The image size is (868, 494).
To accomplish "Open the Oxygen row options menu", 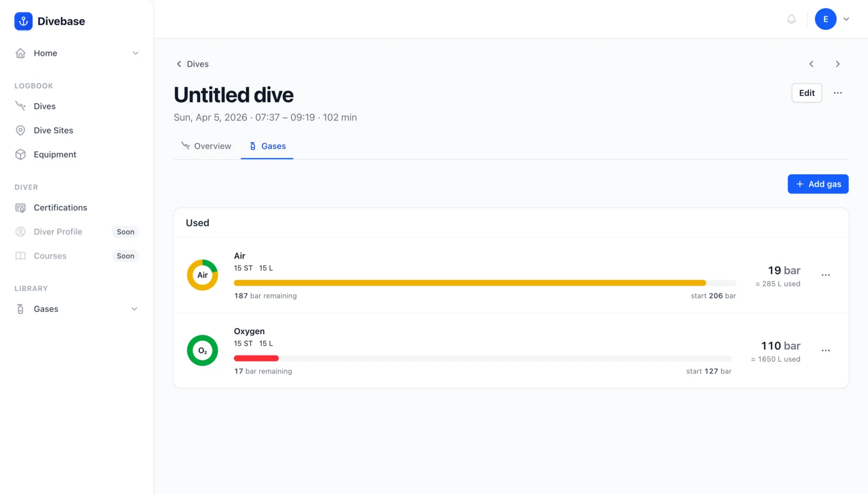I will [x=826, y=351].
